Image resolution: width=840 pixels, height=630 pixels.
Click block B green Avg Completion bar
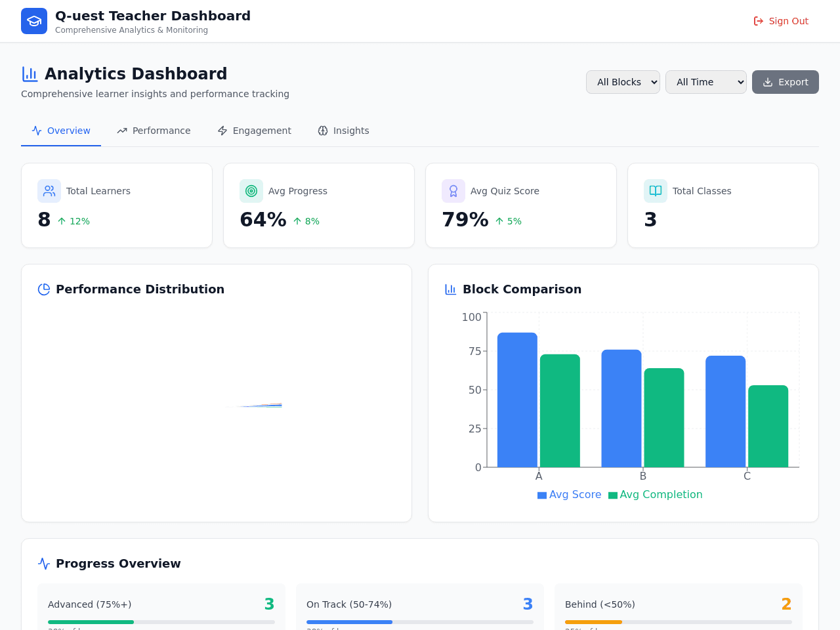(x=664, y=417)
